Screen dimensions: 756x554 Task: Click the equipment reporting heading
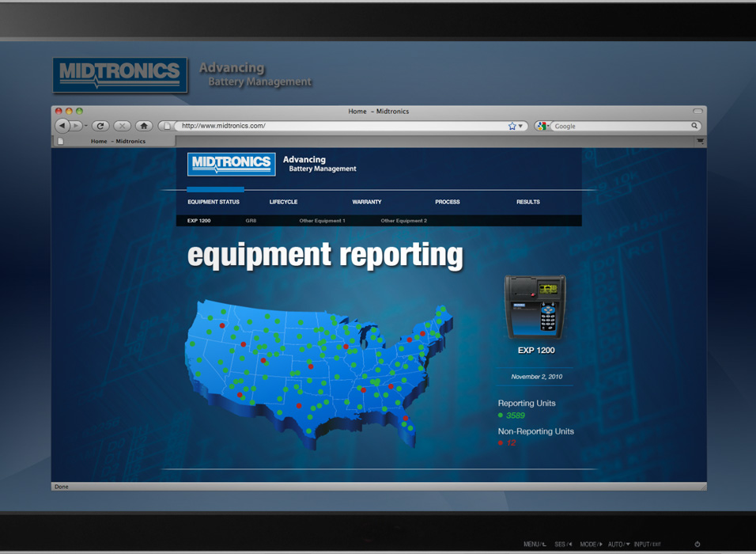(x=325, y=256)
